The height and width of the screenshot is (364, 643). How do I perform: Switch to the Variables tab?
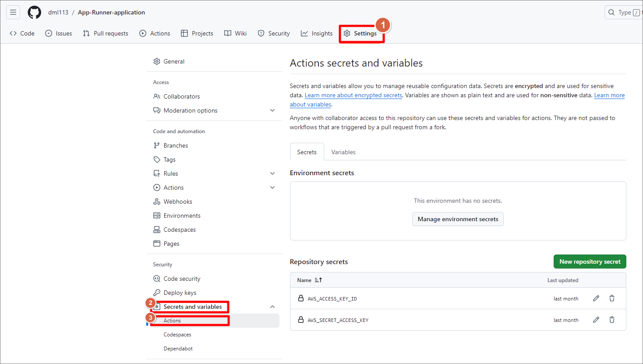pyautogui.click(x=343, y=152)
